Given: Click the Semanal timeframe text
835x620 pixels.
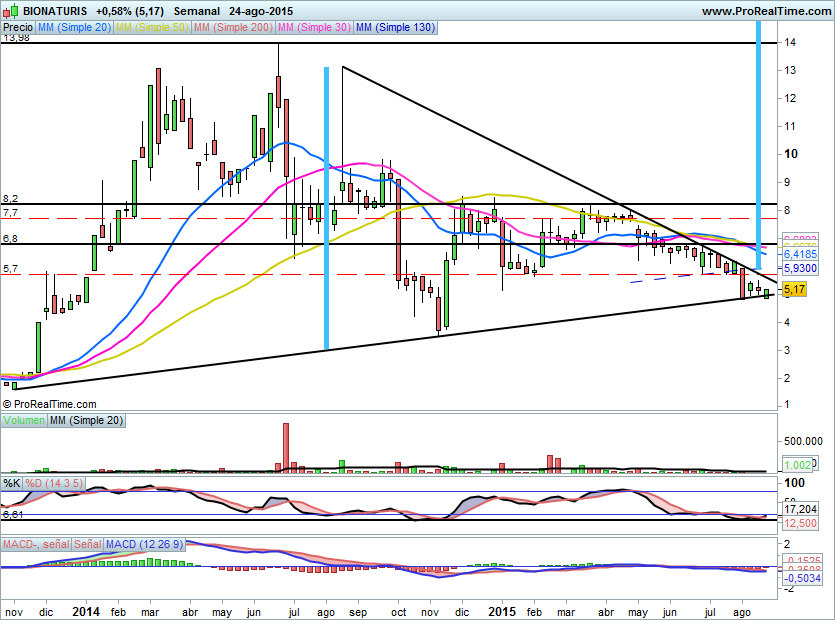Looking at the screenshot, I should [197, 11].
